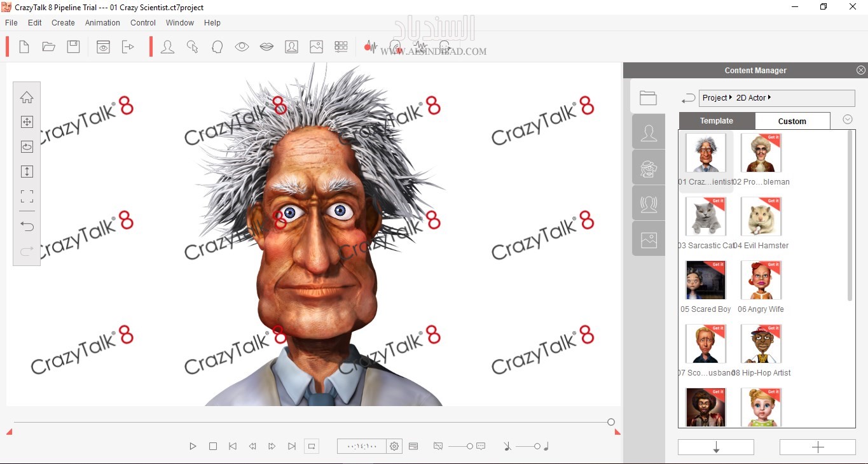Click the down-arrow apply button in Content Manager
The height and width of the screenshot is (464, 868).
[716, 447]
